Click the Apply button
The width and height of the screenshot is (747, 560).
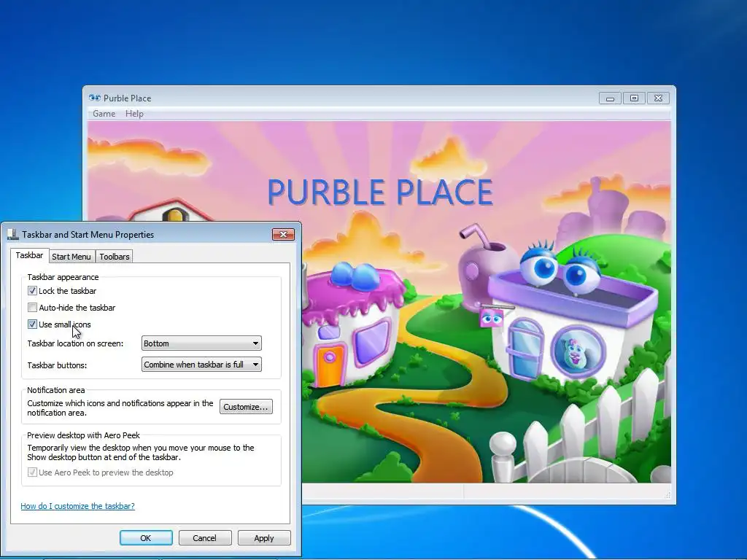[264, 538]
